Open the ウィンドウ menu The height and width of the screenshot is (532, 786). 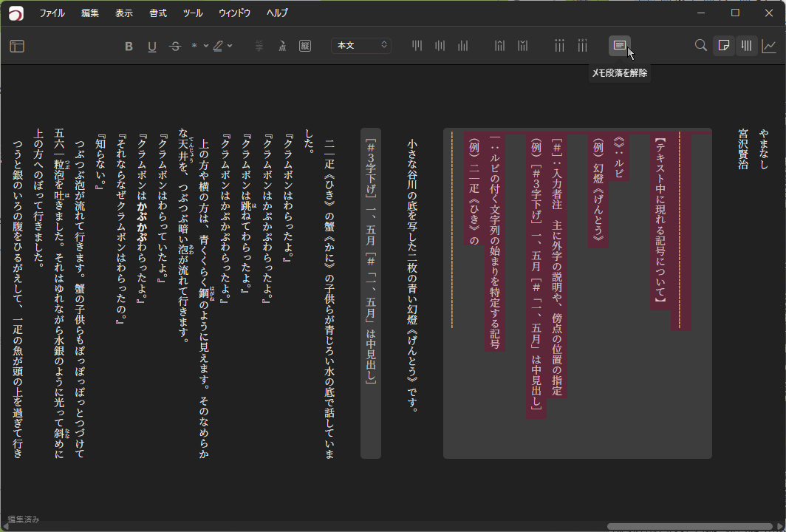[235, 13]
